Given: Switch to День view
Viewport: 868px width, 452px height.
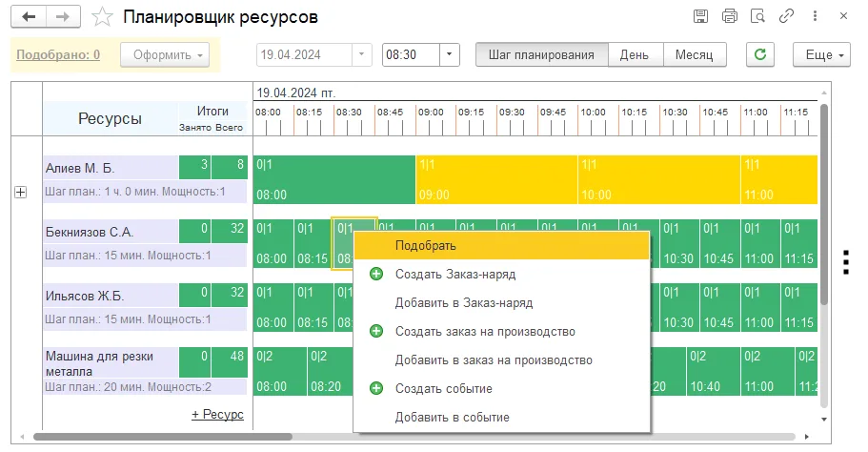Looking at the screenshot, I should [635, 55].
